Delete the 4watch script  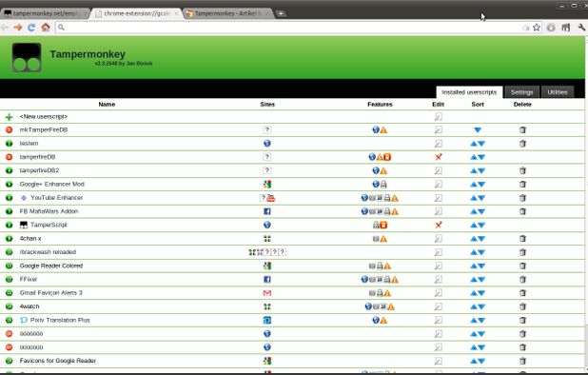coord(522,306)
